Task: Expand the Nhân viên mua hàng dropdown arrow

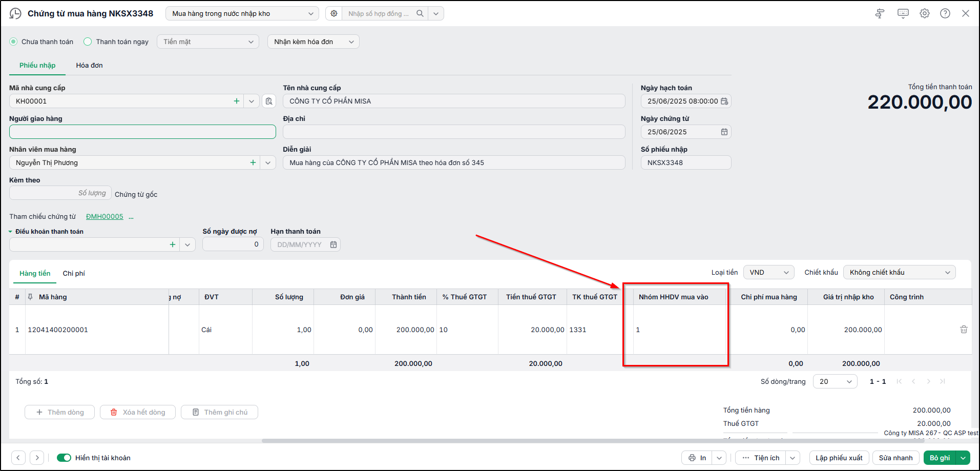Action: [x=268, y=162]
